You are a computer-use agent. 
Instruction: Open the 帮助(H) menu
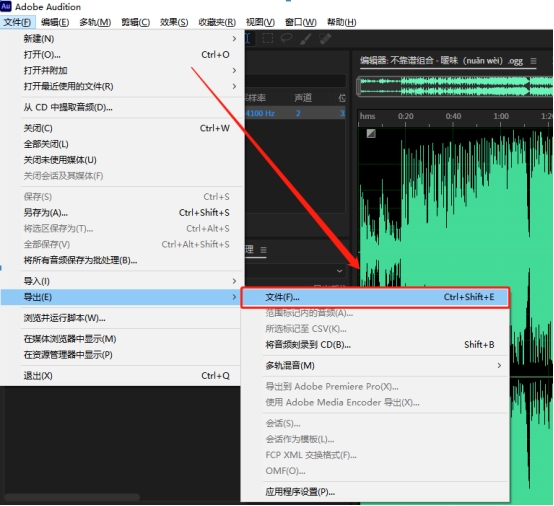point(341,22)
